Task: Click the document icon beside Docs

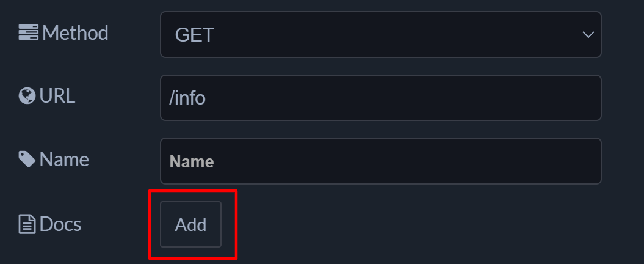Action: (27, 224)
